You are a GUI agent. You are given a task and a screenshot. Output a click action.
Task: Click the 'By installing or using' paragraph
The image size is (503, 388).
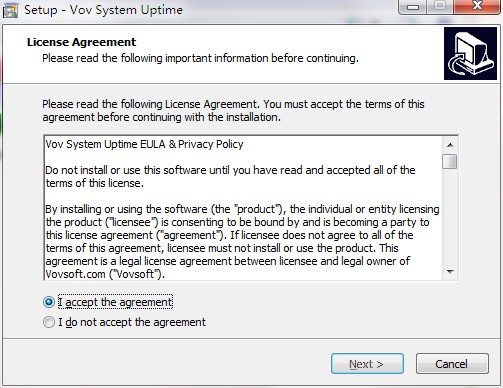[x=242, y=242]
